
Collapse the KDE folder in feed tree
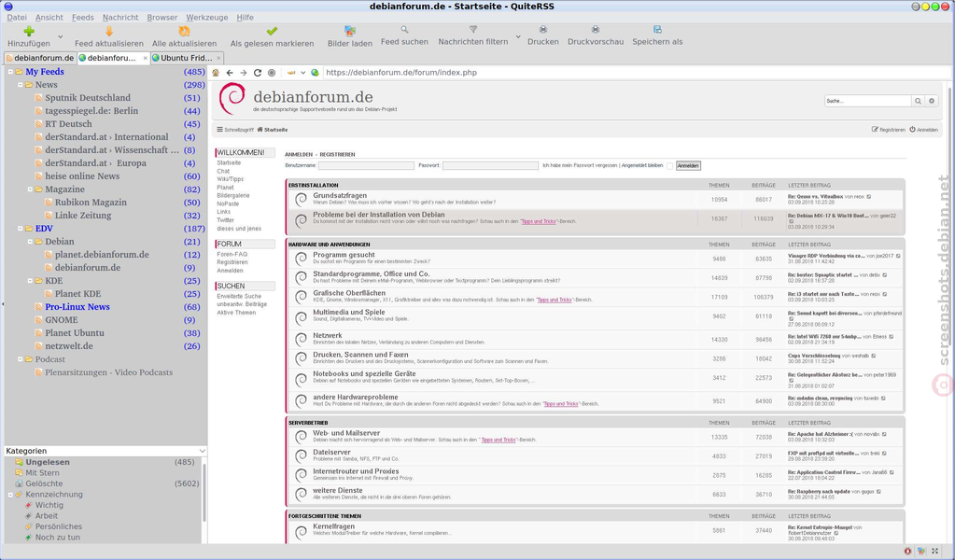(30, 281)
